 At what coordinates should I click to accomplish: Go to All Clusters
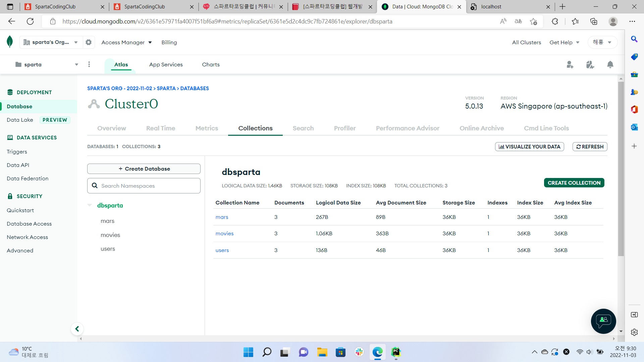click(x=526, y=43)
